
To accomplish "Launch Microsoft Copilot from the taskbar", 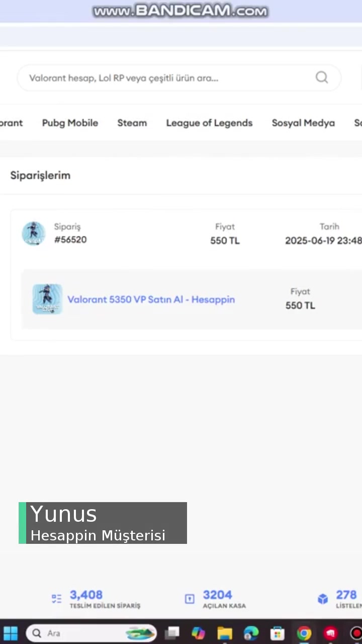I will 199,633.
